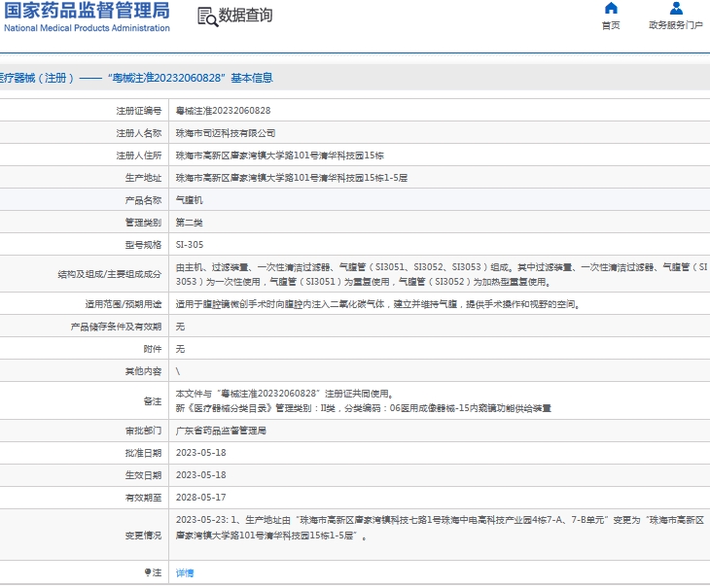Click the 适用范围/预期用途 label
This screenshot has width=710, height=588.
[124, 304]
